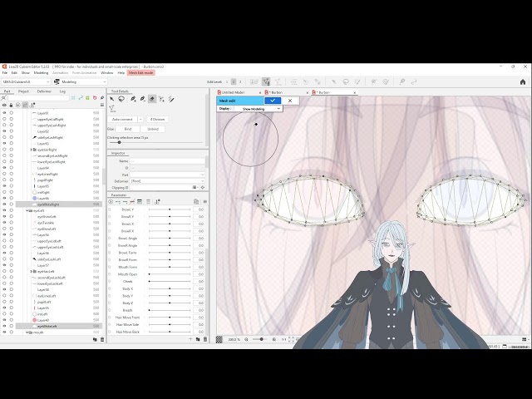Select the lasso selection tool
This screenshot has width=532, height=399.
click(x=121, y=99)
